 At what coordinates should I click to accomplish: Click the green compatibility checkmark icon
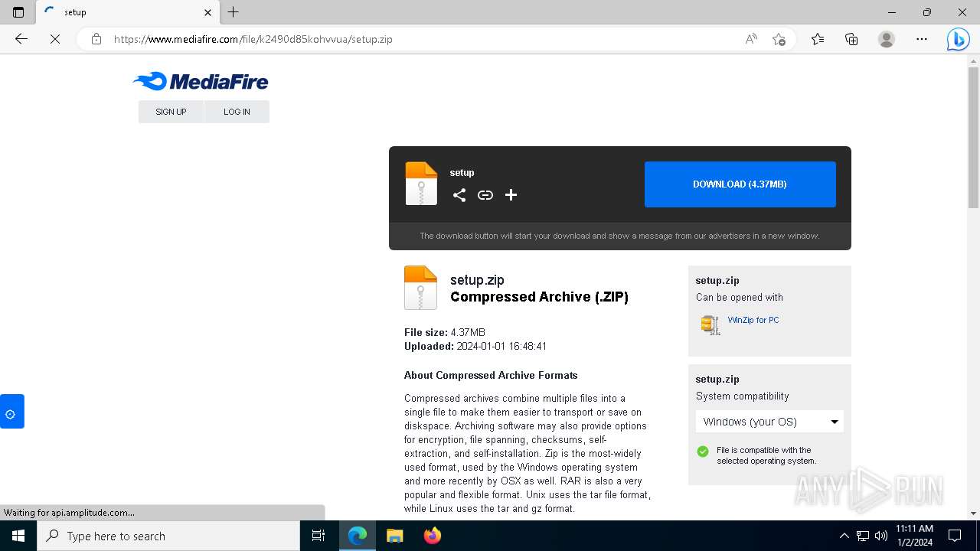tap(703, 452)
